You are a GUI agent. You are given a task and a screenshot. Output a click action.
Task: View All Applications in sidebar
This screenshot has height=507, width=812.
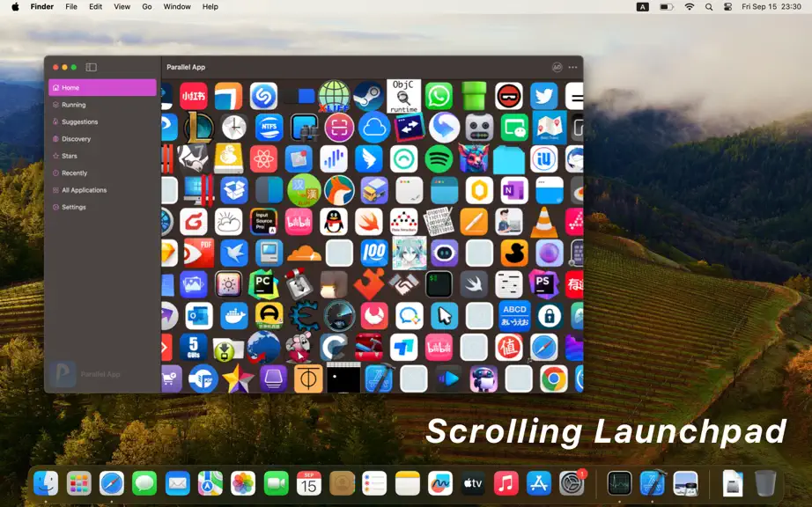(x=102, y=190)
